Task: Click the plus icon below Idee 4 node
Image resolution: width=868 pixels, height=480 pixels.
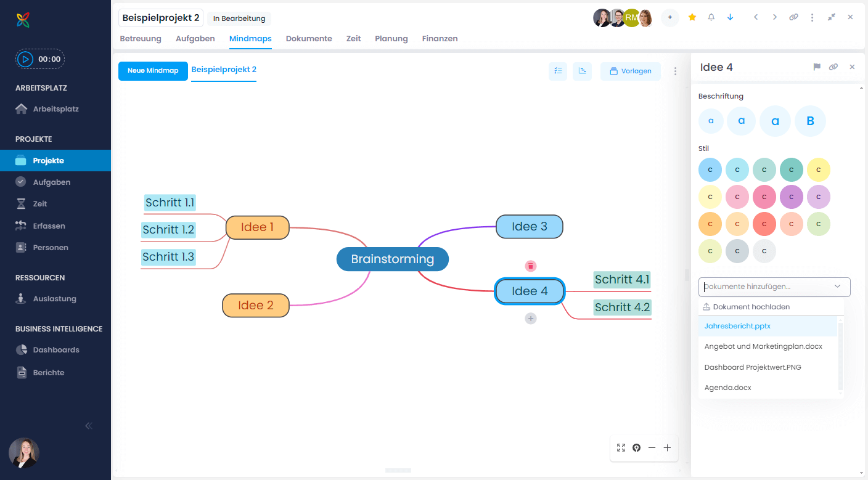Action: tap(530, 318)
